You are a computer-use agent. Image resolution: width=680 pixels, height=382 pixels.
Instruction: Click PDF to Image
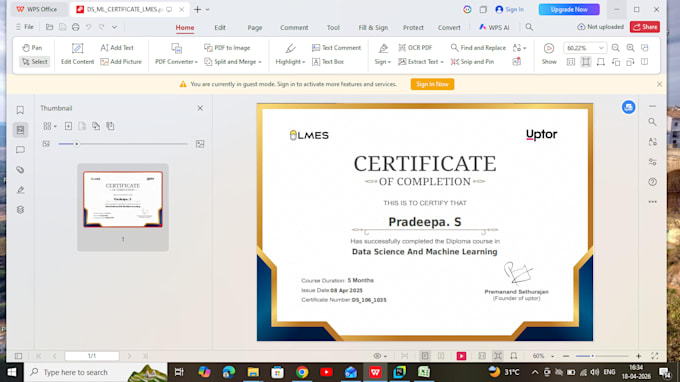(227, 48)
